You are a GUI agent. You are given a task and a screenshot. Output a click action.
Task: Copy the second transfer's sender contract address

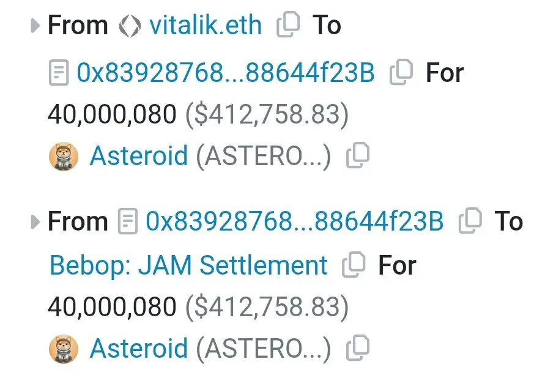[470, 220]
